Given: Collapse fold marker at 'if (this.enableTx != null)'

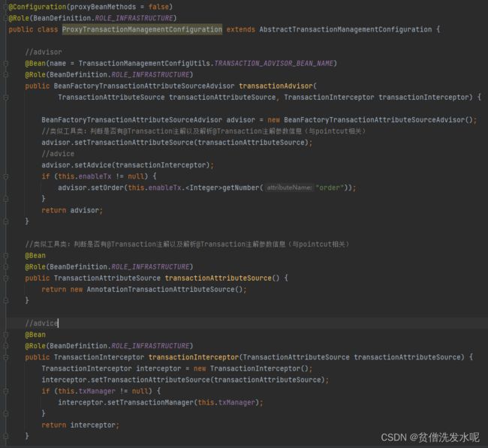Looking at the screenshot, I should pos(5,176).
